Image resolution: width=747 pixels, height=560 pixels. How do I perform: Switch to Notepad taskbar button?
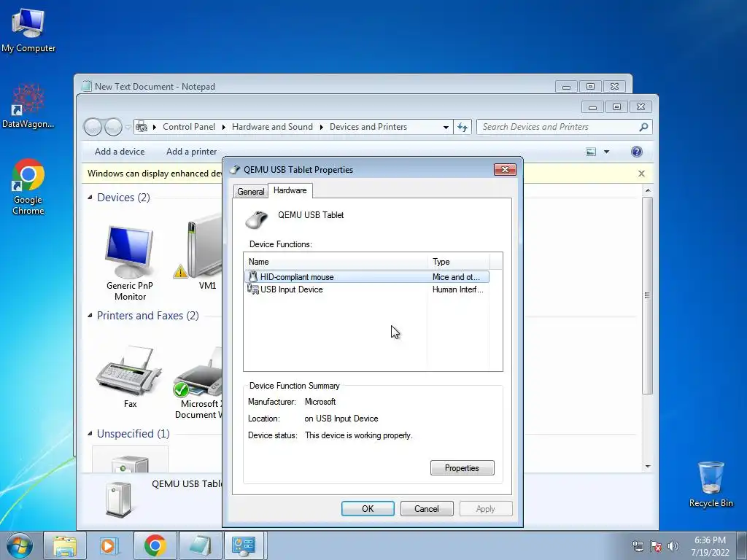coord(200,545)
